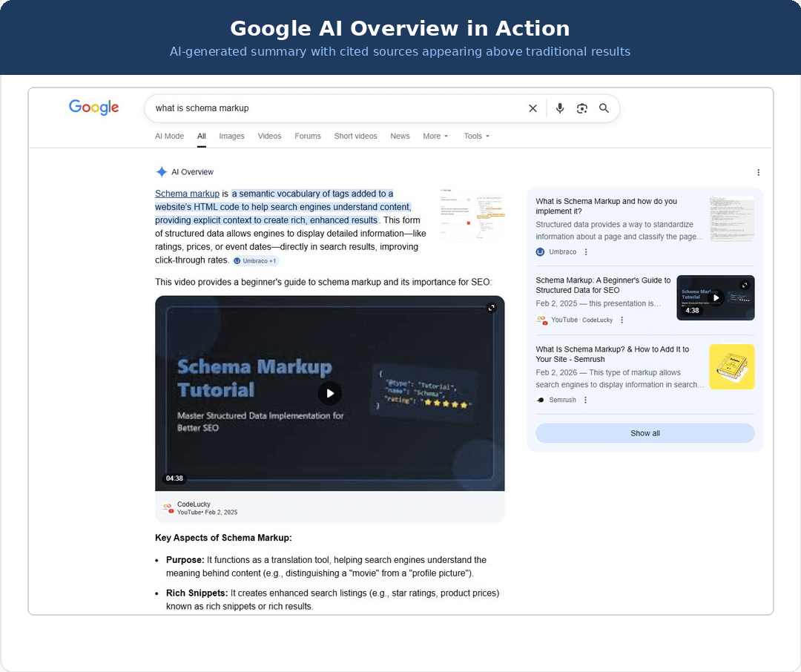Open "Schema Markup: A Beginner's Guide" source link
Screen dimensions: 801x672
click(603, 285)
